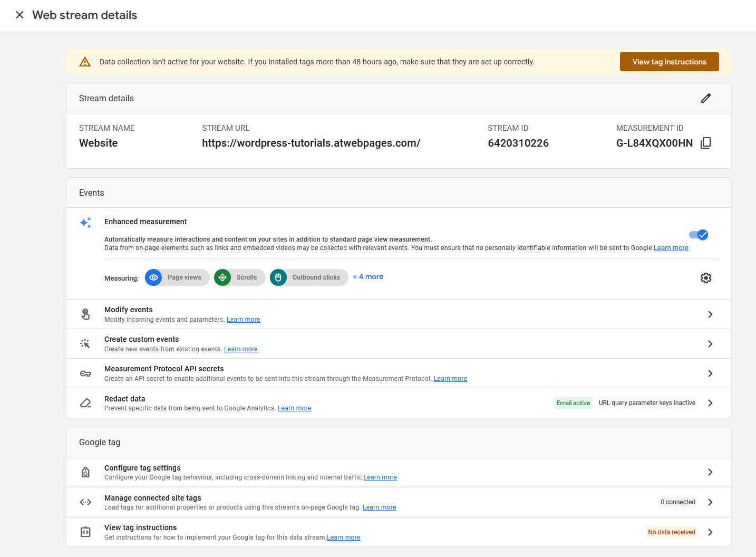Expand Manage connected site tags row

coord(710,502)
